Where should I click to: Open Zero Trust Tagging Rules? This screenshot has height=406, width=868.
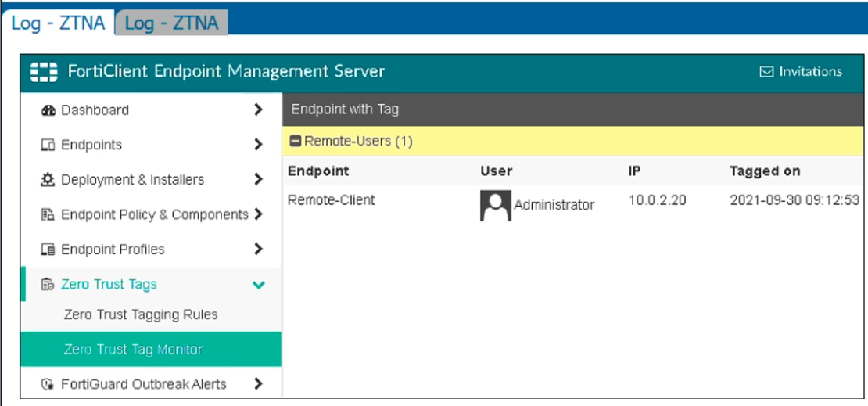click(x=141, y=314)
